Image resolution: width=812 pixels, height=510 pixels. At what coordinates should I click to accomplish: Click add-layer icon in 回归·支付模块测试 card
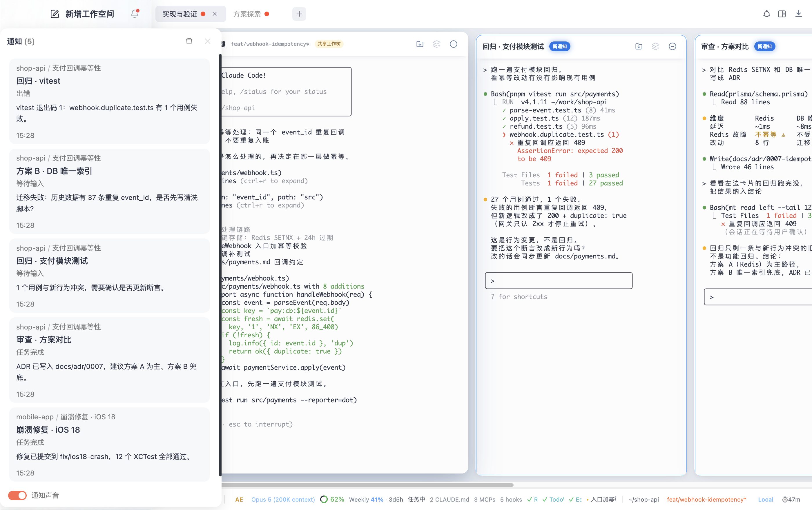pos(655,46)
